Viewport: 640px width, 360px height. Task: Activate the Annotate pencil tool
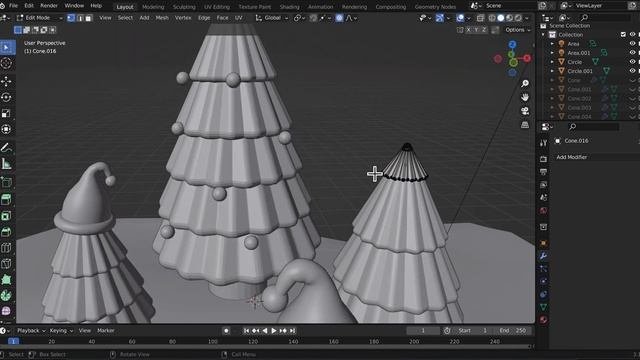coord(6,147)
